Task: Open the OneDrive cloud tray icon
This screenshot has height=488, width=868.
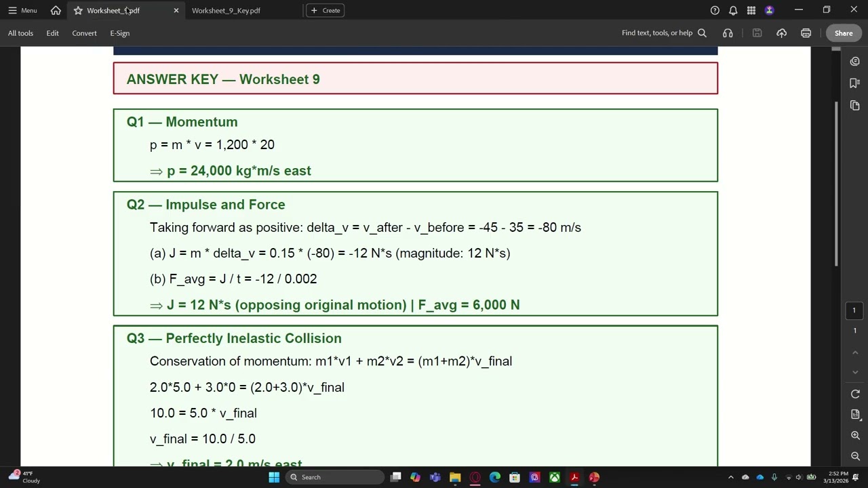Action: click(x=759, y=477)
